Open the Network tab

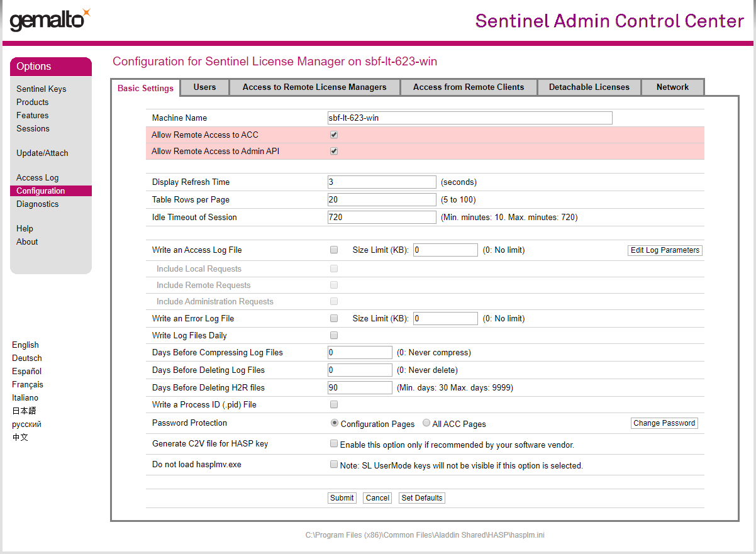pos(672,87)
